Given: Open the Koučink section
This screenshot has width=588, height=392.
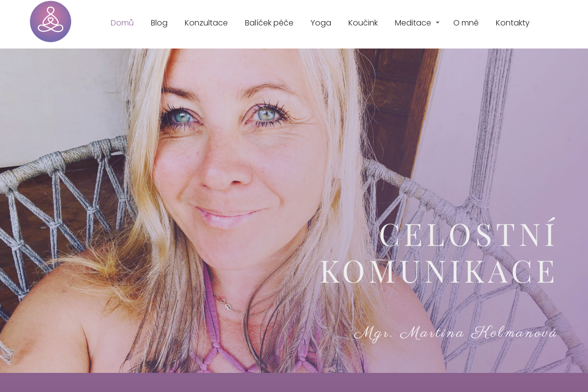Looking at the screenshot, I should pos(363,23).
